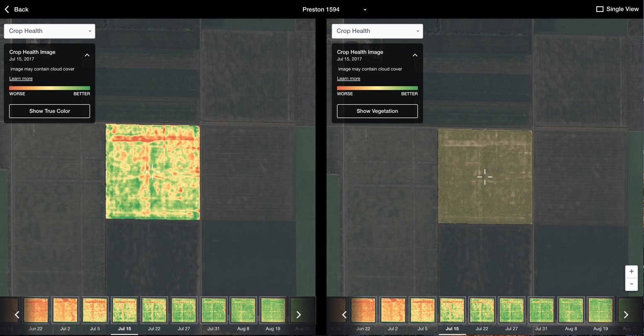Collapse the left Crop Health Image panel
This screenshot has width=644, height=336.
tap(87, 55)
